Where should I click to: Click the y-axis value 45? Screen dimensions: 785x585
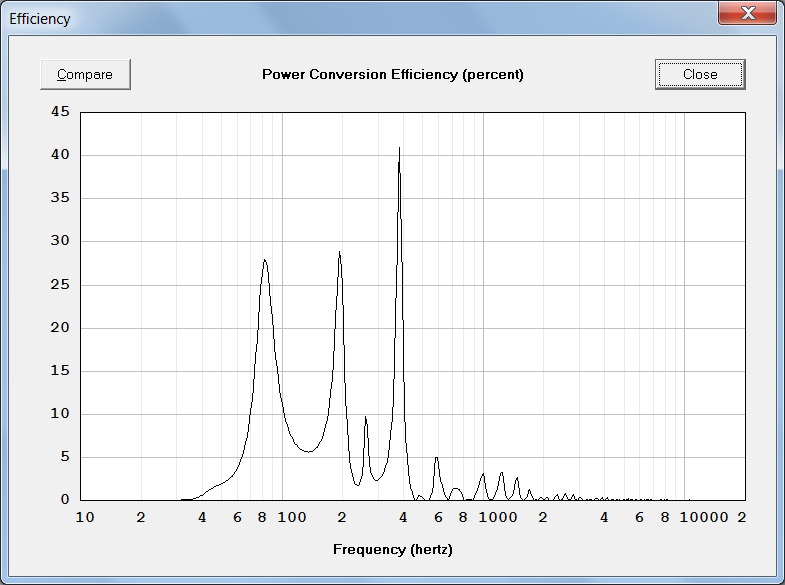click(x=60, y=111)
